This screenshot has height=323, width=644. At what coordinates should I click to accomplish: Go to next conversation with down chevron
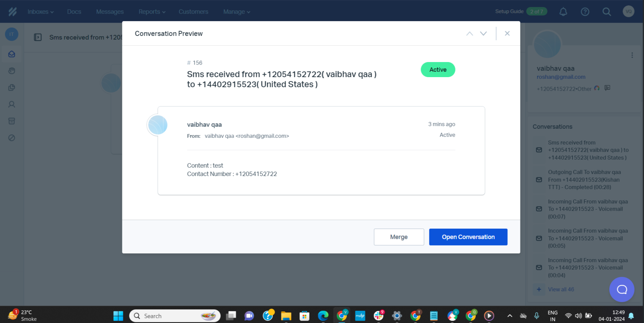pyautogui.click(x=483, y=33)
